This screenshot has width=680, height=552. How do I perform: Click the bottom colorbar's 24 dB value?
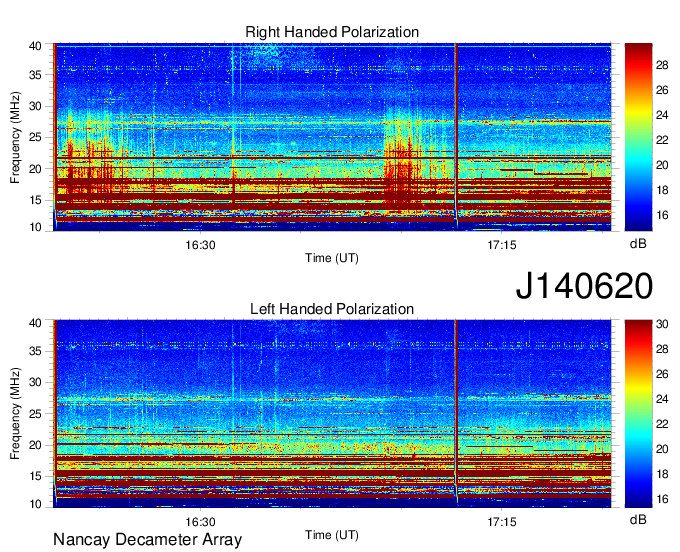point(662,399)
